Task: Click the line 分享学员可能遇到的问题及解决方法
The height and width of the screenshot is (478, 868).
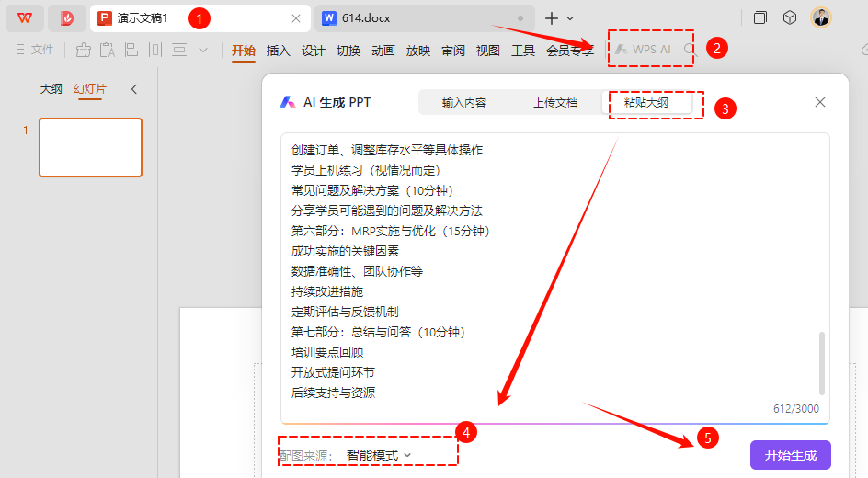Action: click(x=387, y=211)
